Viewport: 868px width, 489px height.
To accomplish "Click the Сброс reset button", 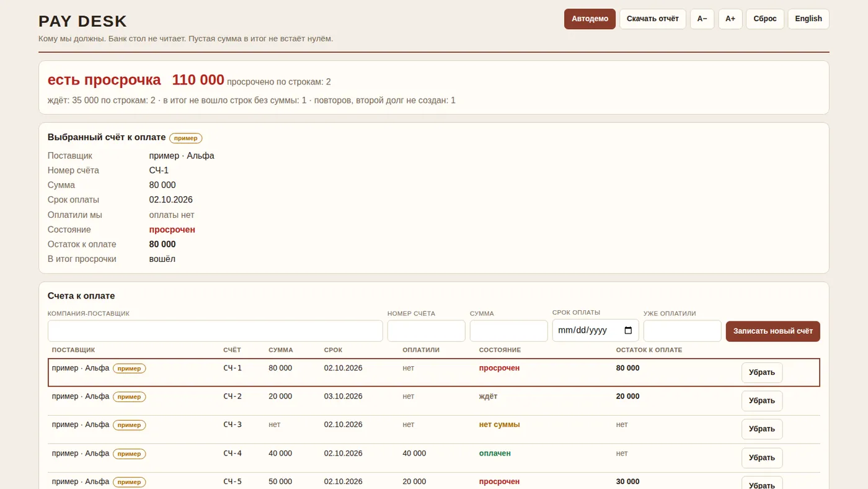I will point(765,19).
